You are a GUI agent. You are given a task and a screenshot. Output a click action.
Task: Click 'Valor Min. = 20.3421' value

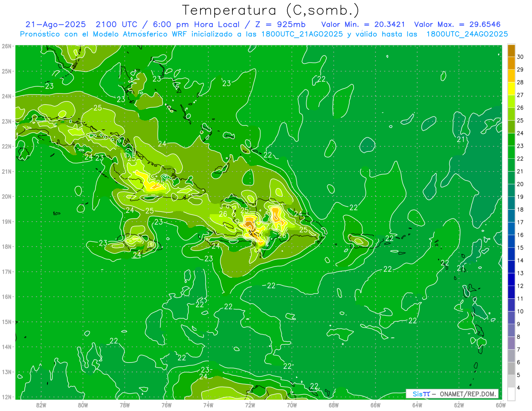[x=363, y=24]
